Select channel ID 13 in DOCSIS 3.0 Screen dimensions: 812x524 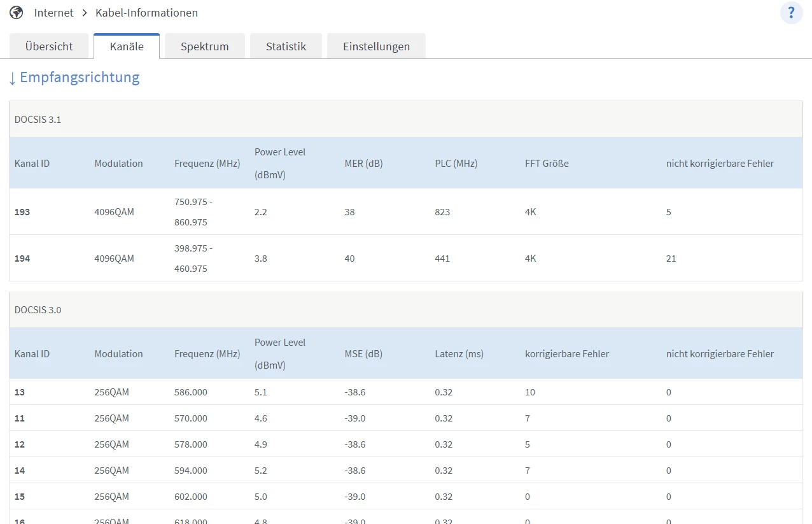click(20, 392)
